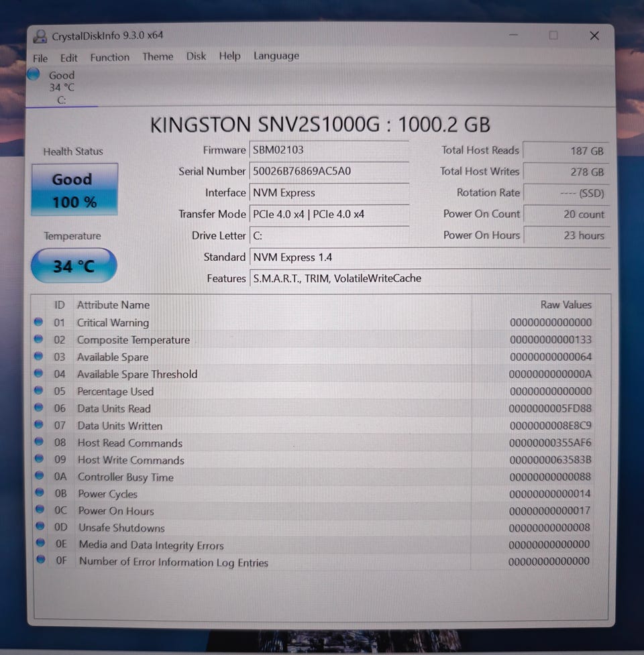Click the status dot for Data Units Written
Image resolution: width=644 pixels, height=655 pixels.
(x=39, y=424)
